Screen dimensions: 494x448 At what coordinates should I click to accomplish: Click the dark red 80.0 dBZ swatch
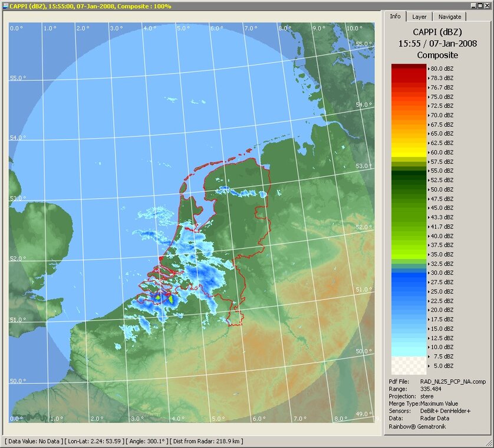408,68
